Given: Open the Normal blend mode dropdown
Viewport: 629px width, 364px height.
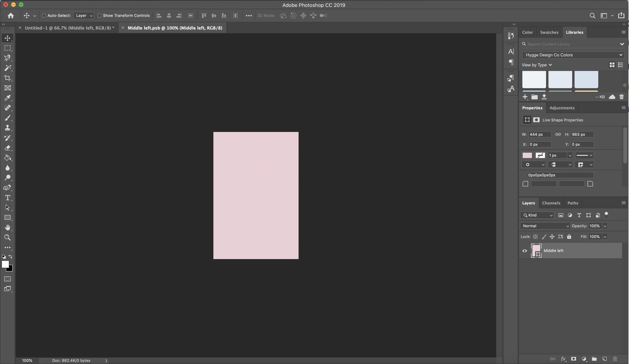Looking at the screenshot, I should click(545, 226).
